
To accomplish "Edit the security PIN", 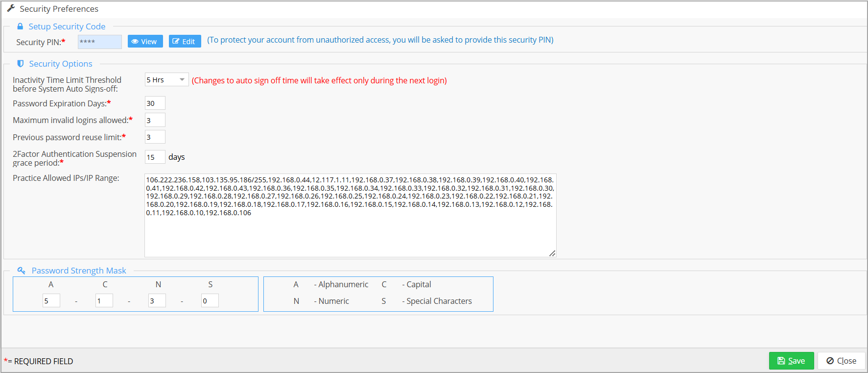I will [x=185, y=42].
